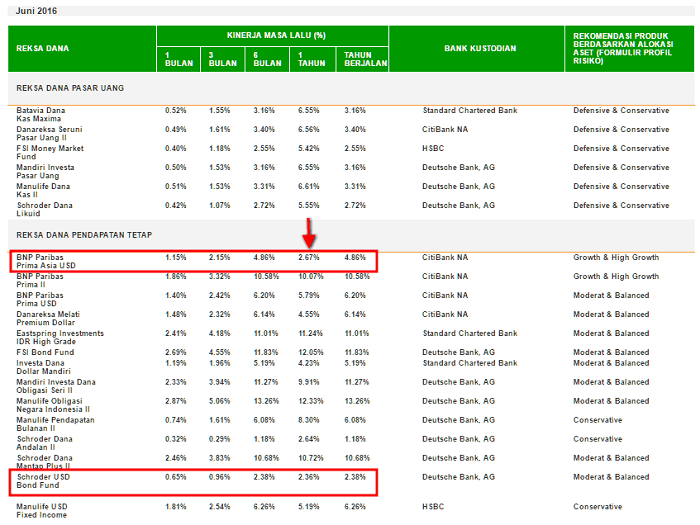Select the 0.65% value for Schroder USD Bond Fund
The height and width of the screenshot is (525, 700).
175,477
